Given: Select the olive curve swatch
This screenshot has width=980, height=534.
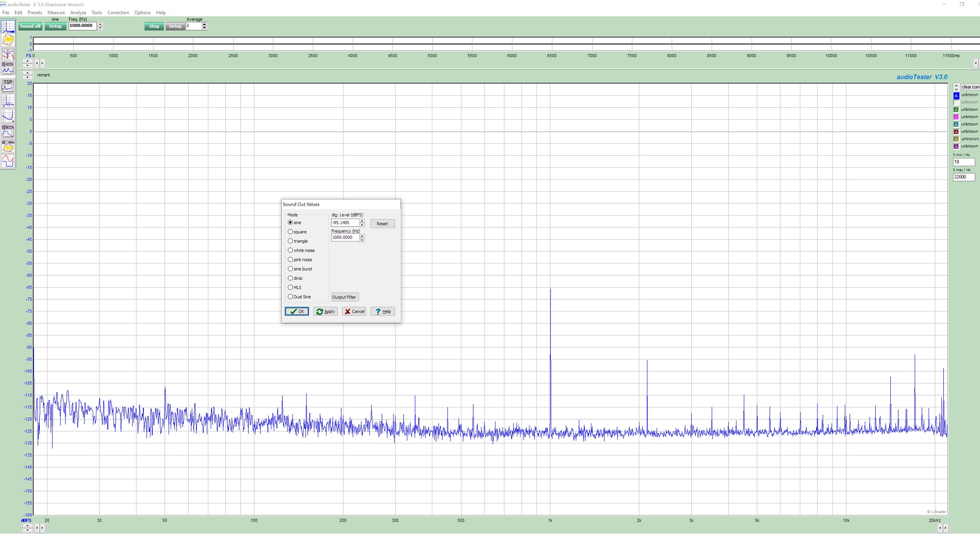Looking at the screenshot, I should point(956,139).
